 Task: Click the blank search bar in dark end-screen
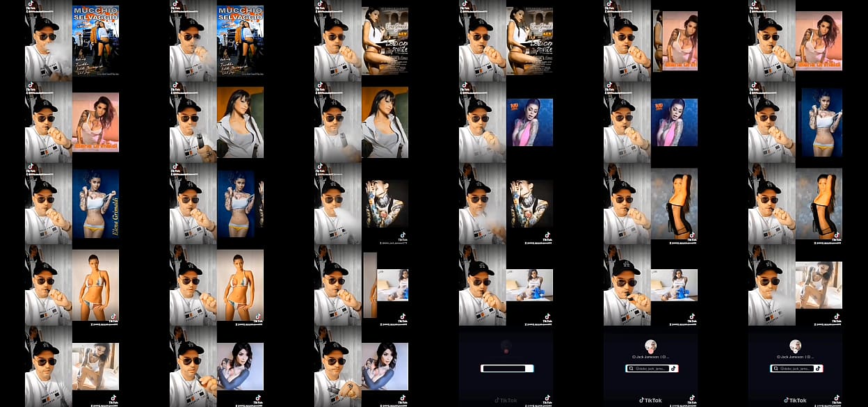506,369
